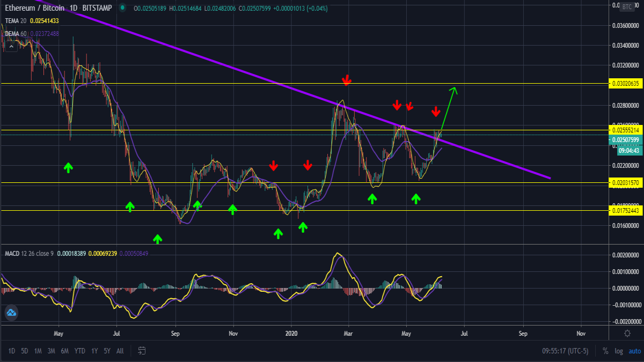The width and height of the screenshot is (644, 362).
Task: Click the 0.01600000 price axis tick
Action: click(x=627, y=226)
